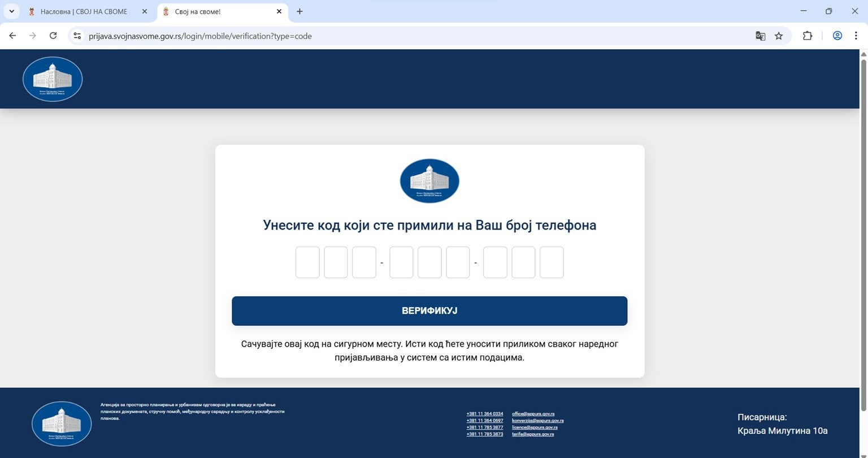Screen dimensions: 868x458
Task: Minimize the Chrome window
Action: (x=804, y=11)
